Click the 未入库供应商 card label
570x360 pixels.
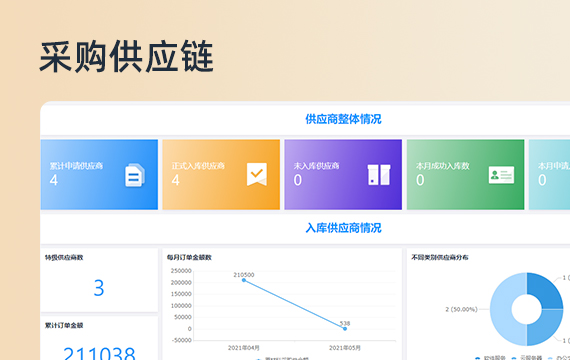(x=316, y=166)
